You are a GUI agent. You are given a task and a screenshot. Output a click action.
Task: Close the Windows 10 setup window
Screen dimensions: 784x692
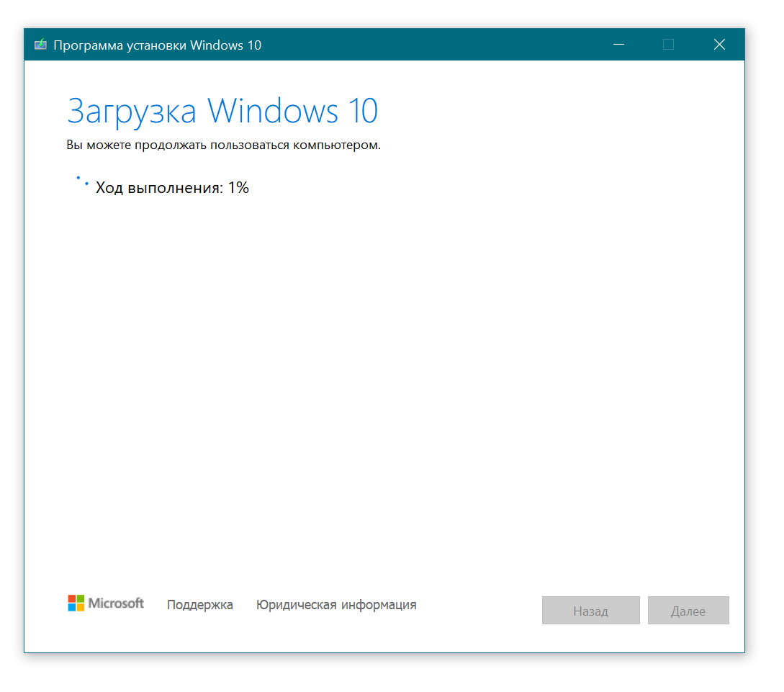point(719,45)
